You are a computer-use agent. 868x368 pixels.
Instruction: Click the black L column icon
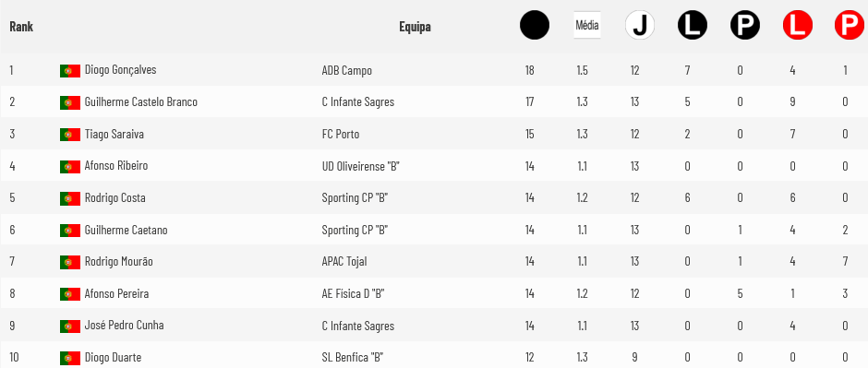pyautogui.click(x=693, y=26)
